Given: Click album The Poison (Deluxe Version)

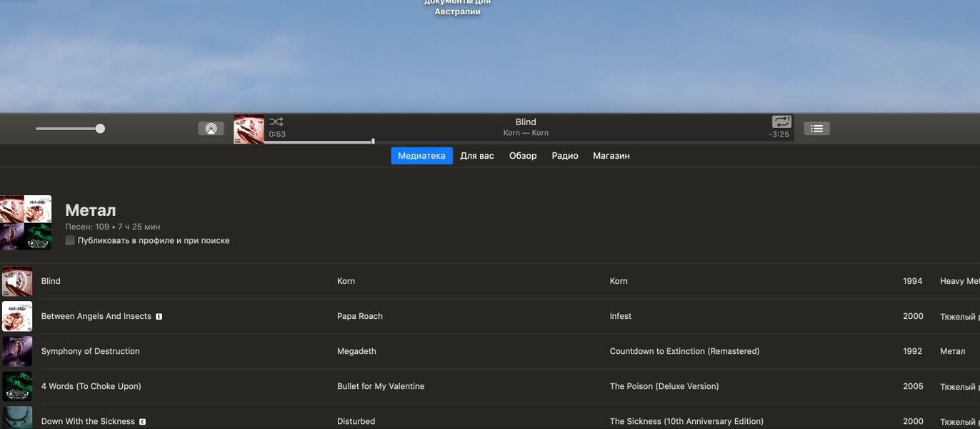Looking at the screenshot, I should (x=664, y=386).
